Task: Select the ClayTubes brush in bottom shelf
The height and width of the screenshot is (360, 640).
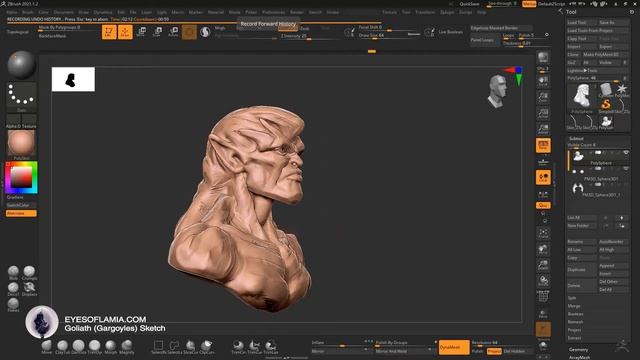Action: tap(62, 347)
